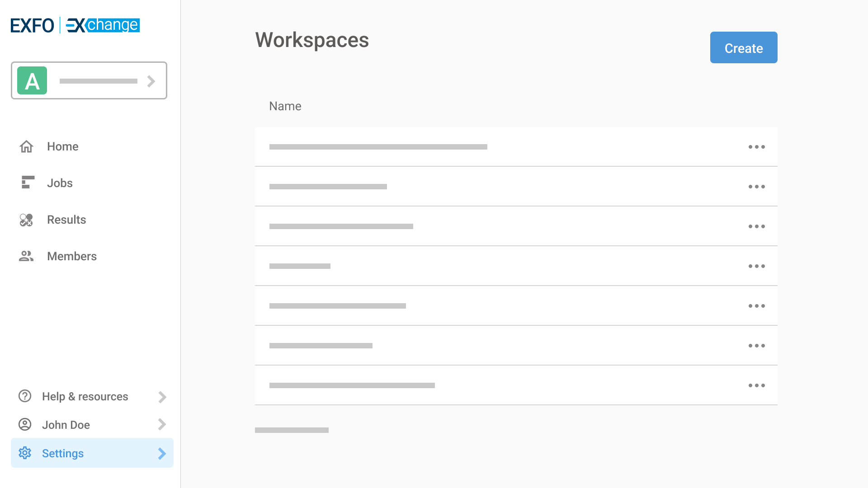Click the Results status icon
The image size is (868, 488).
(x=26, y=220)
